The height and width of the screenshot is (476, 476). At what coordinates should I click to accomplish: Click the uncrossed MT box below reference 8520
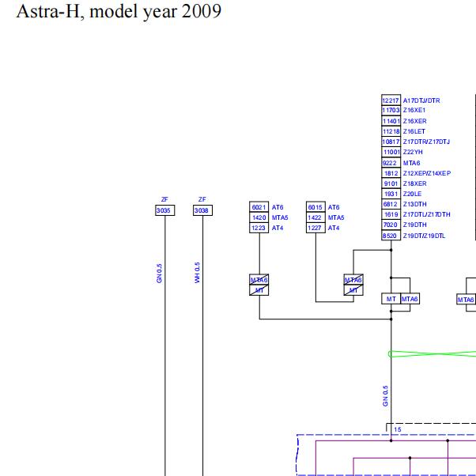[391, 299]
